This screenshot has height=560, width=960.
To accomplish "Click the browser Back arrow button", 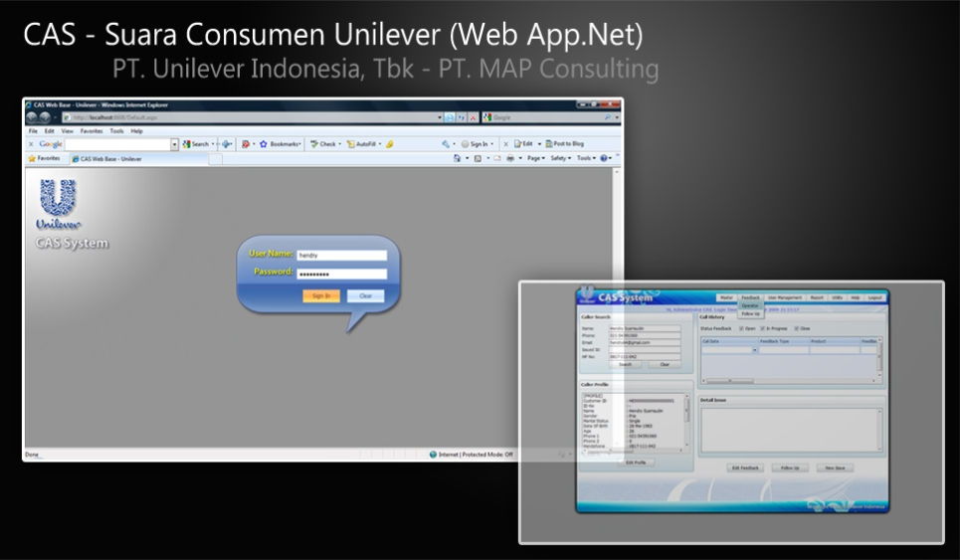I will point(32,117).
